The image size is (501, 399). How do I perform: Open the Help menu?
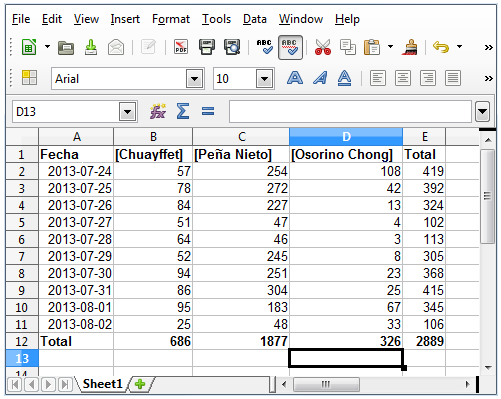[x=347, y=19]
